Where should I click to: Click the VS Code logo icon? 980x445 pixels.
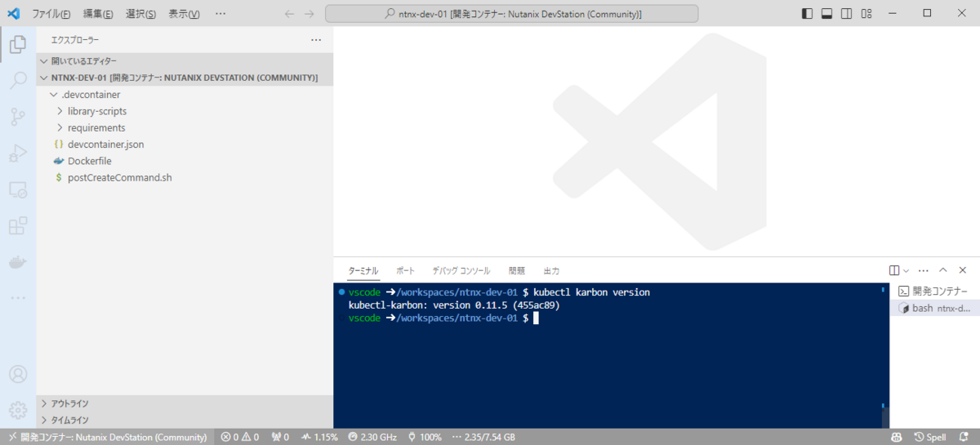point(13,13)
